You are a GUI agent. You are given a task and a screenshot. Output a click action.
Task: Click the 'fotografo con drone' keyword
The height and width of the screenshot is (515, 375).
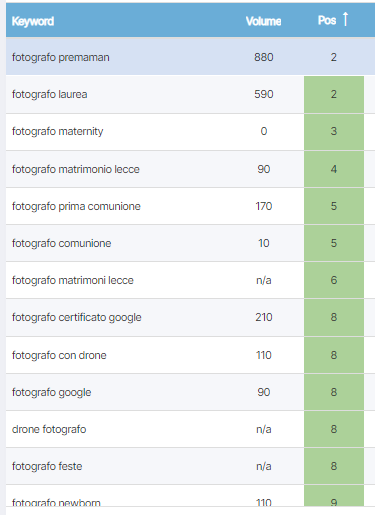59,355
